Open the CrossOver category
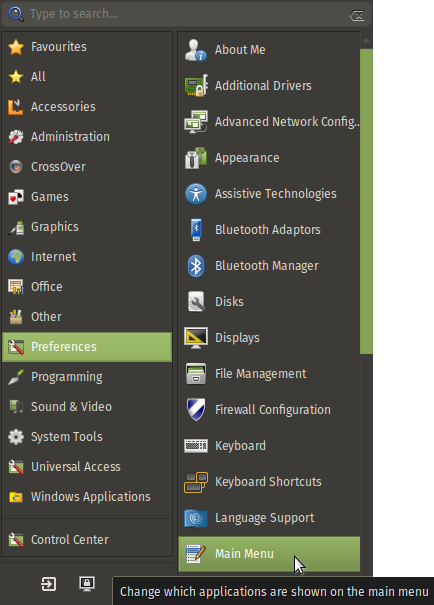434x605 pixels. coord(87,167)
